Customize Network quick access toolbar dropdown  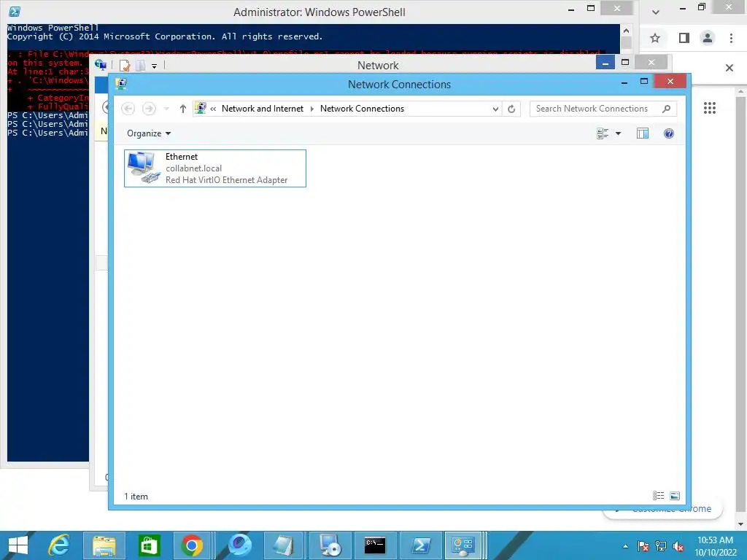click(155, 66)
